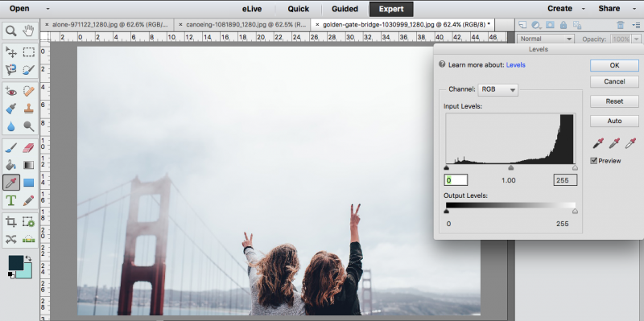Screen dimensions: 644x321
Task: Select the Zoom tool
Action: (x=11, y=31)
